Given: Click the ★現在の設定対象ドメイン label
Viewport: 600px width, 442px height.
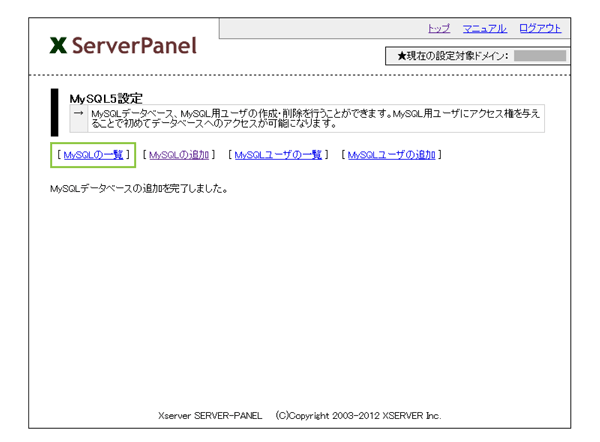Looking at the screenshot, I should [x=453, y=56].
